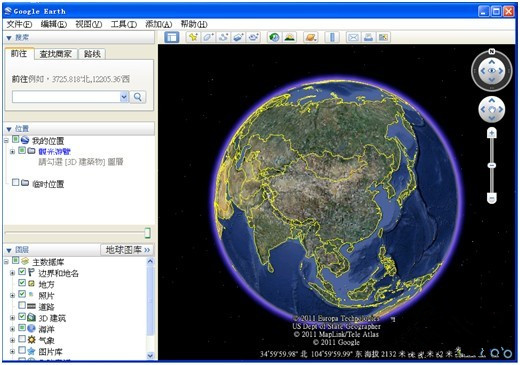Viewport: 520px width, 365px height.
Task: Collapse the 图层 layers panel triangle
Action: (x=9, y=250)
